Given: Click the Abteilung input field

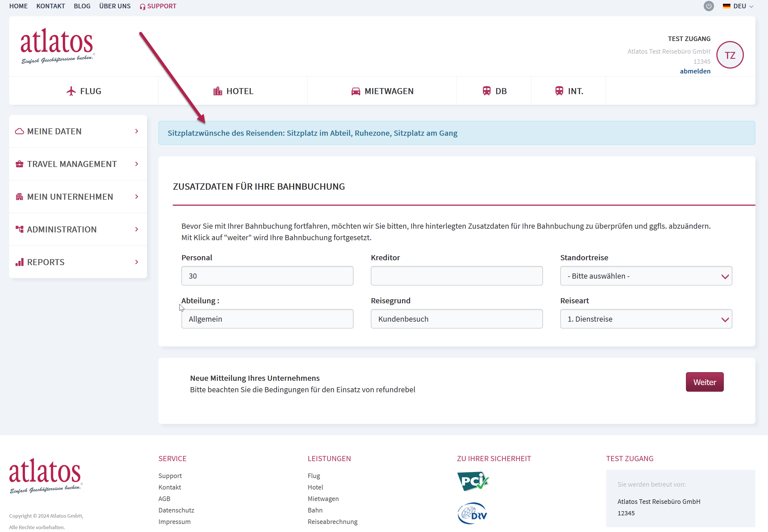Looking at the screenshot, I should click(x=267, y=319).
